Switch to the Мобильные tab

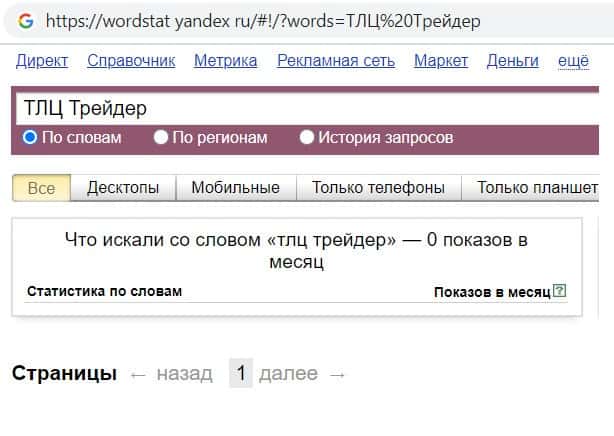236,188
